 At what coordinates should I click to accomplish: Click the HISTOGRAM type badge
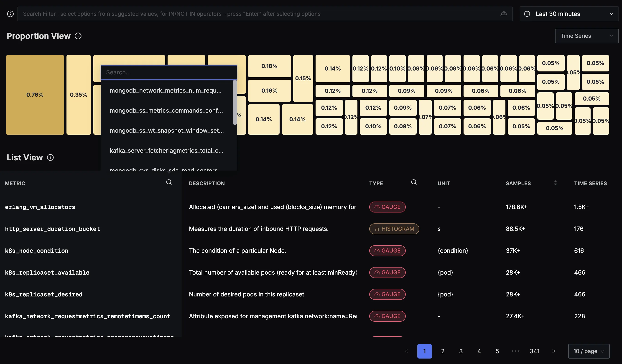click(394, 229)
